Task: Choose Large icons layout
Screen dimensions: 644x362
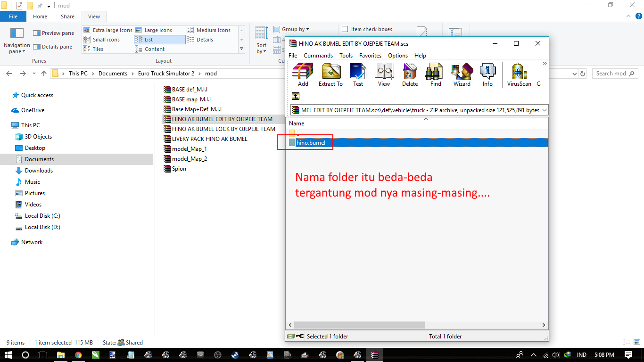Action: pos(154,30)
